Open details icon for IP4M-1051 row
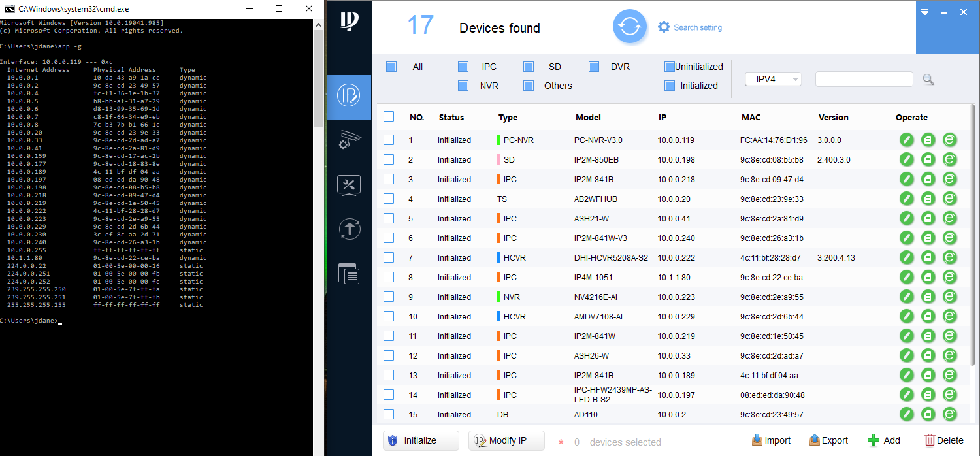This screenshot has width=980, height=456. (x=928, y=277)
